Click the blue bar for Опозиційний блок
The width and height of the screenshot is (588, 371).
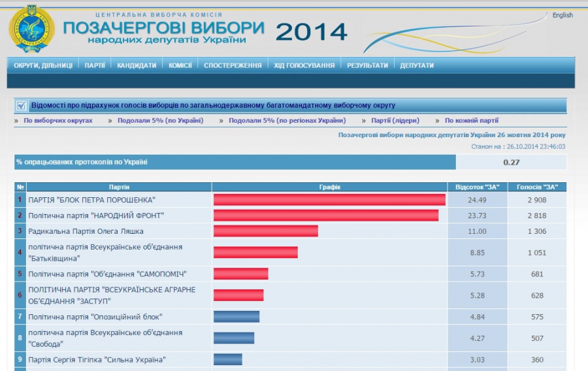tap(237, 317)
